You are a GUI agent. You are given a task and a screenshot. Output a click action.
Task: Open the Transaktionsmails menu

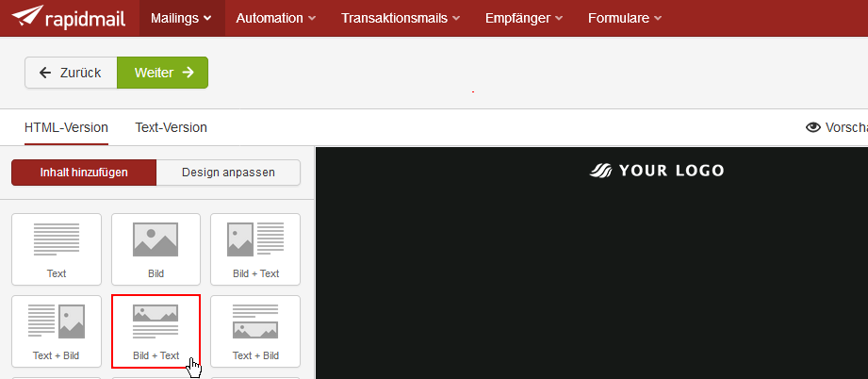click(x=401, y=18)
